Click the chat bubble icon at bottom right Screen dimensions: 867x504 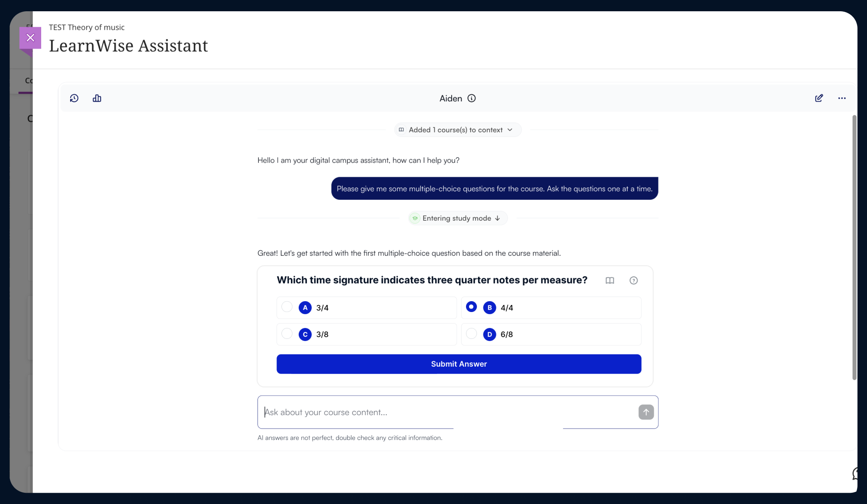[856, 474]
